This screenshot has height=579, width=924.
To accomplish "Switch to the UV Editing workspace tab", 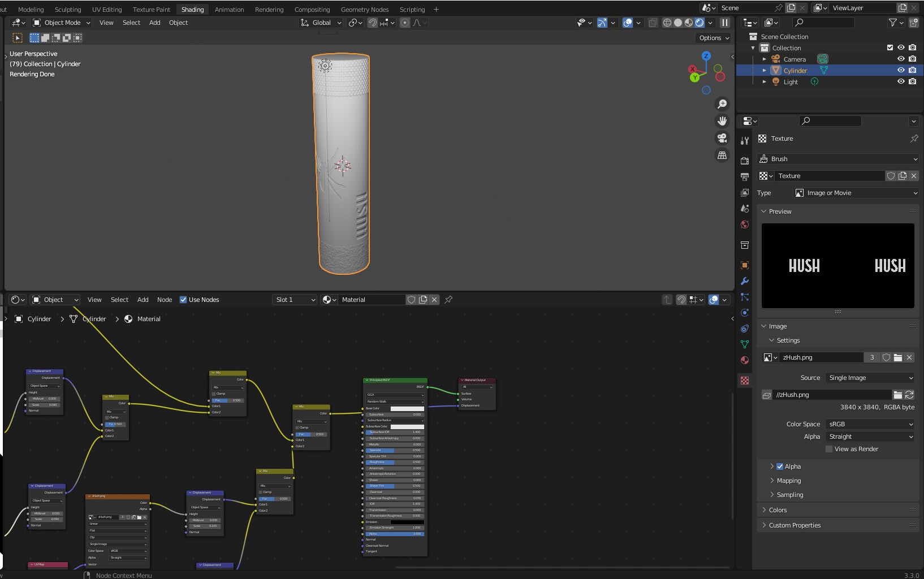I will [x=107, y=9].
